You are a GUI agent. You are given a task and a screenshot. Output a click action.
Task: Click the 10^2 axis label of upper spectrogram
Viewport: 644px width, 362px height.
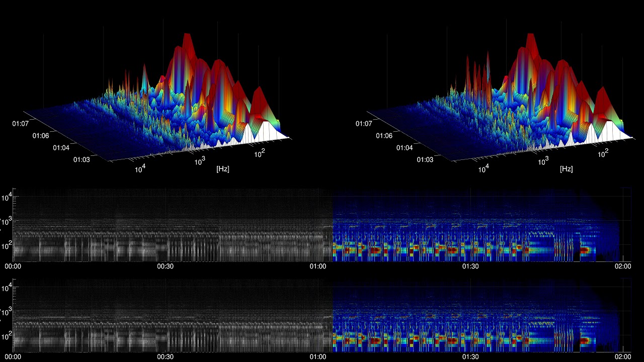6,246
